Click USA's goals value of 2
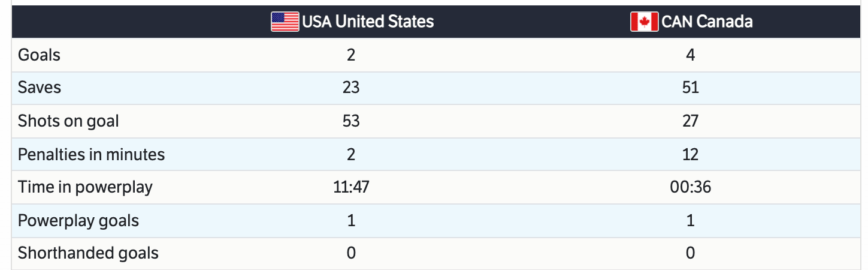Viewport: 868px width, 270px height. (351, 55)
